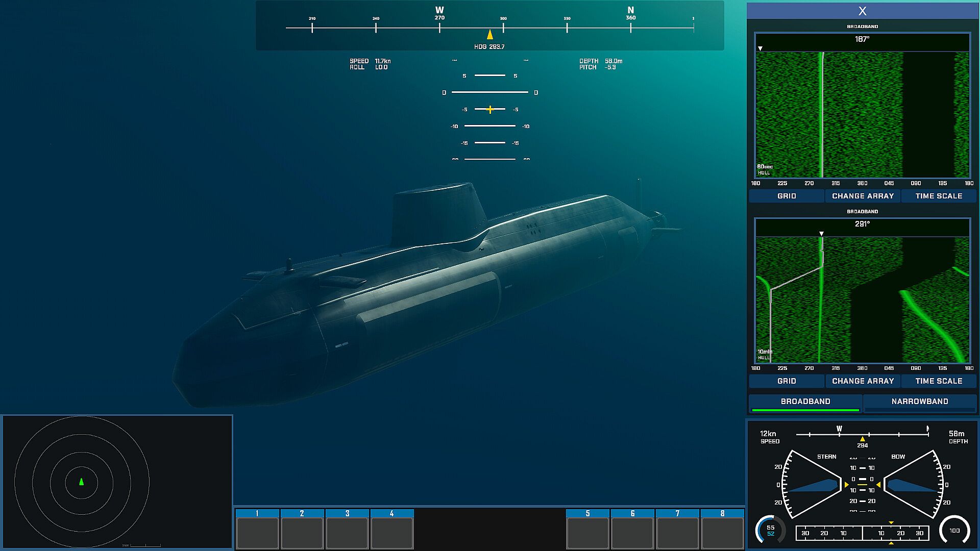Select weapon tube slot 1
Screen dimensions: 980x551
coord(257,533)
